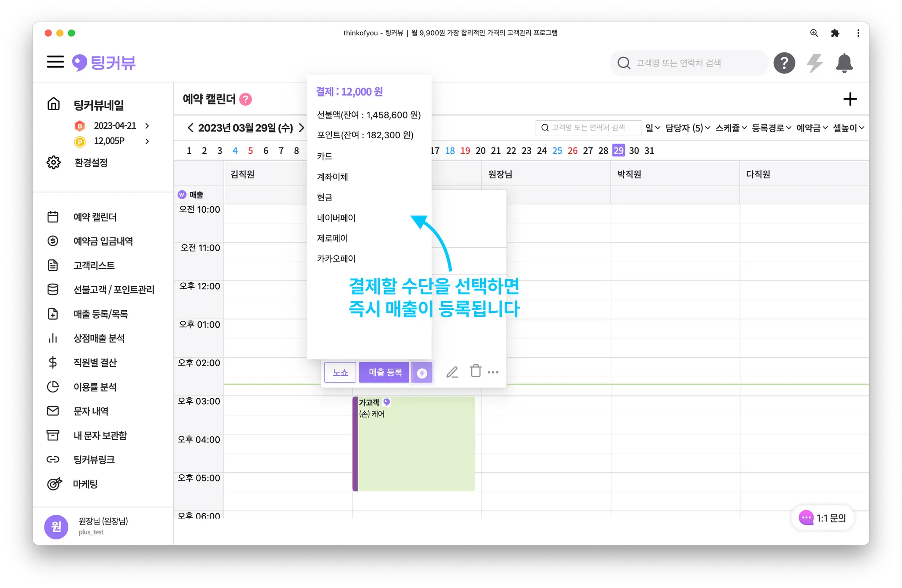902x588 pixels.
Task: Open 고객리스트 in sidebar
Action: 94,265
